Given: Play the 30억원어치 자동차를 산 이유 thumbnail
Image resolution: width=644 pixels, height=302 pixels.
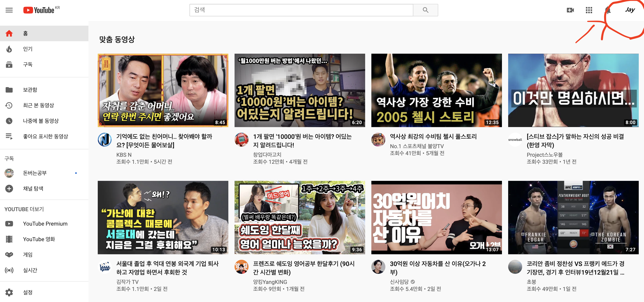Looking at the screenshot, I should point(436,217).
